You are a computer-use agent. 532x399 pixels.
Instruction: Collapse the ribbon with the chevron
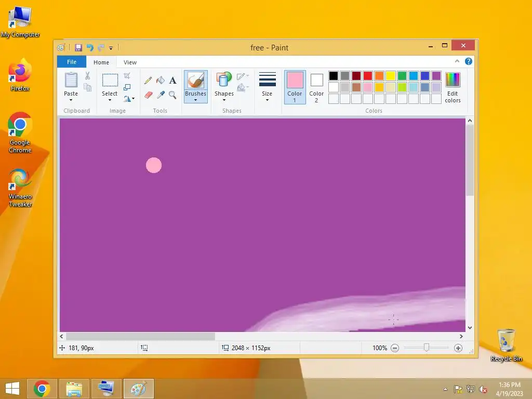(457, 61)
